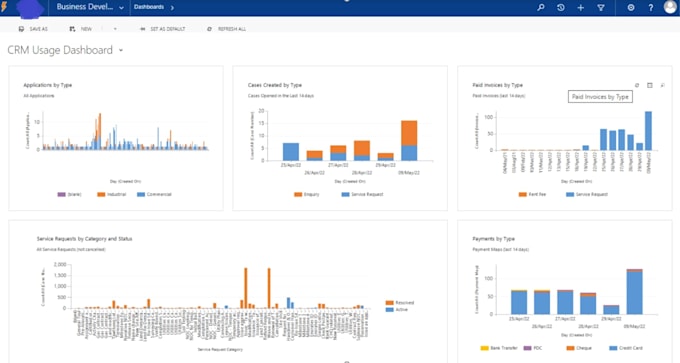Toggle the Industrial orange legend entry
This screenshot has width=680, height=363.
(111, 194)
